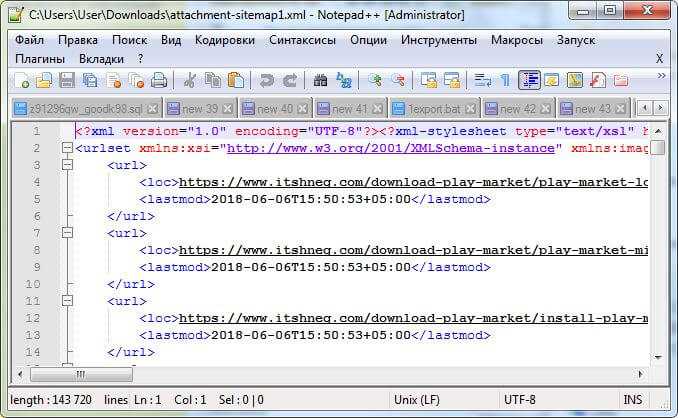Open the function list toolbar icon
This screenshot has height=418, width=678.
click(x=598, y=81)
